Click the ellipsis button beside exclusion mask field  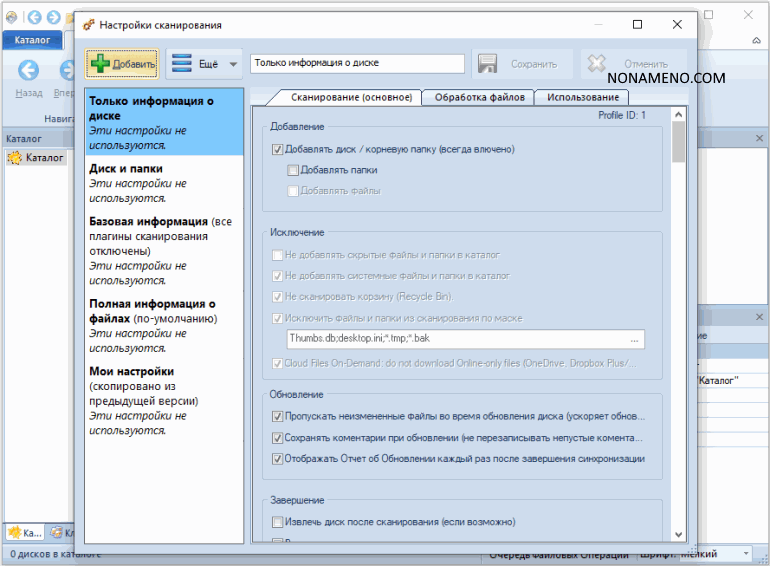coord(636,339)
